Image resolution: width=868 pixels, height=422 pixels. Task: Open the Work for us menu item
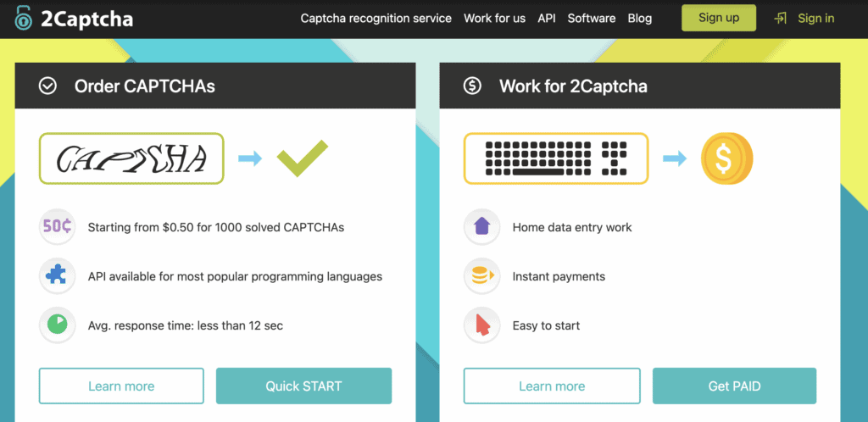[x=494, y=19]
